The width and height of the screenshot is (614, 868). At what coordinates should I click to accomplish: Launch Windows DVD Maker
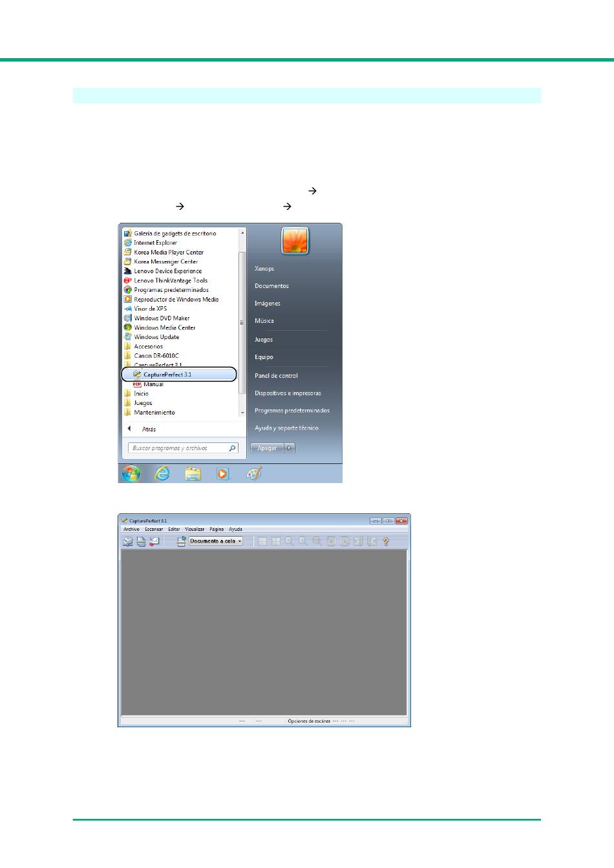click(157, 318)
